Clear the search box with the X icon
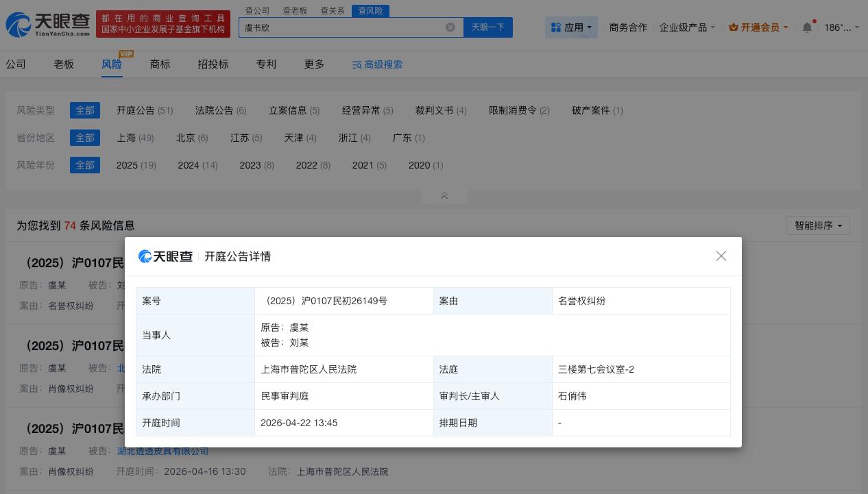This screenshot has height=494, width=868. pos(450,27)
